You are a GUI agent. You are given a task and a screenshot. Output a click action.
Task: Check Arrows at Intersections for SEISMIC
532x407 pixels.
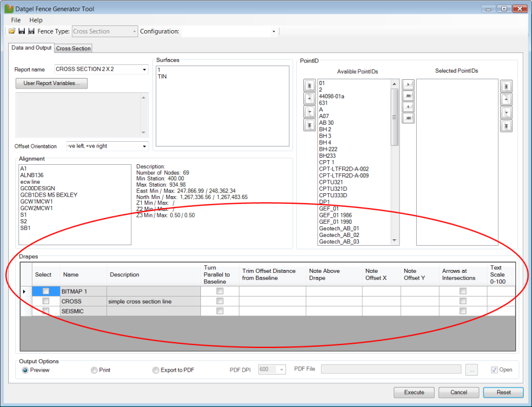463,311
